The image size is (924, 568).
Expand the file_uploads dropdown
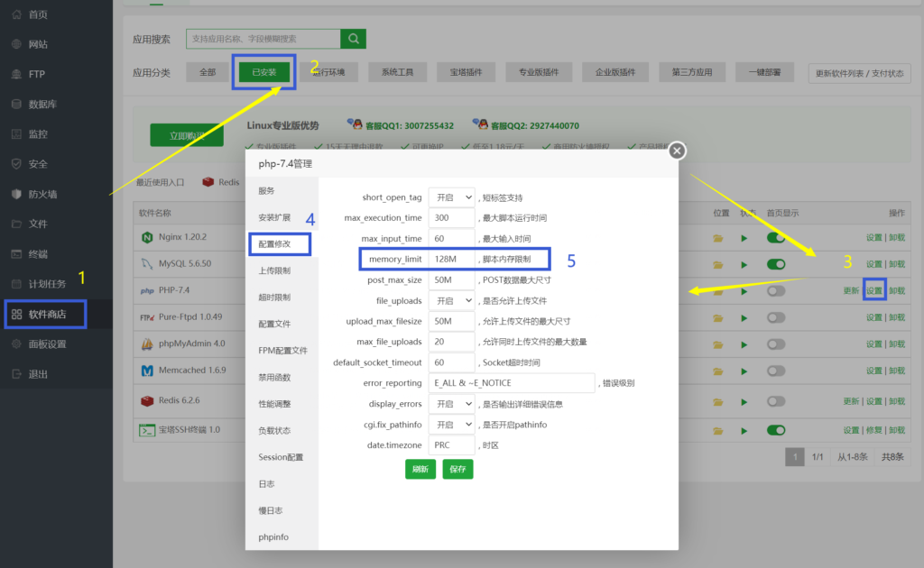451,300
